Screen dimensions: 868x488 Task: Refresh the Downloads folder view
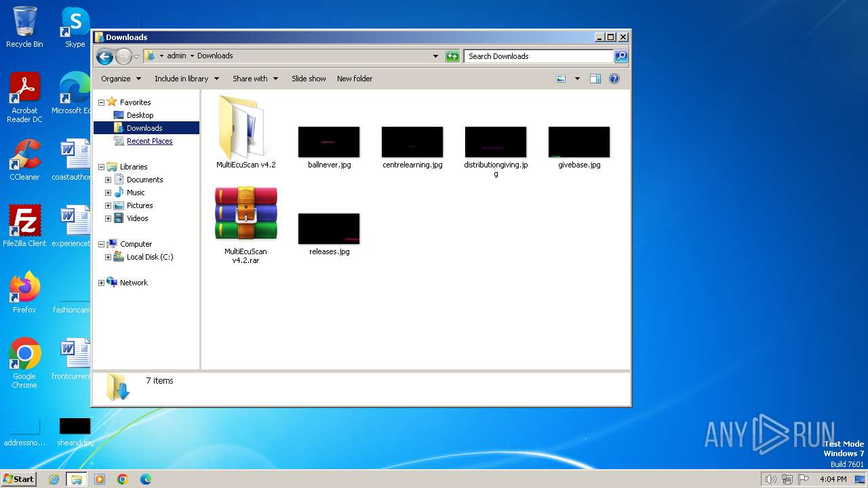pyautogui.click(x=452, y=56)
